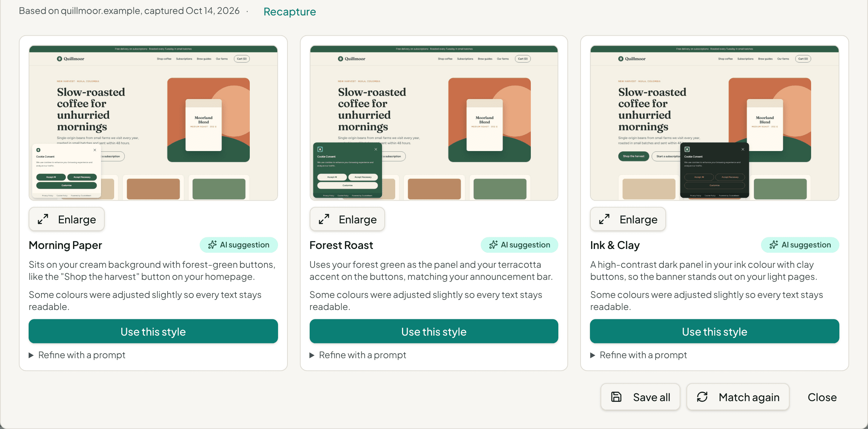Click the sparkle icon in Forest Roast's AI badge
Image resolution: width=868 pixels, height=429 pixels.
tap(493, 245)
